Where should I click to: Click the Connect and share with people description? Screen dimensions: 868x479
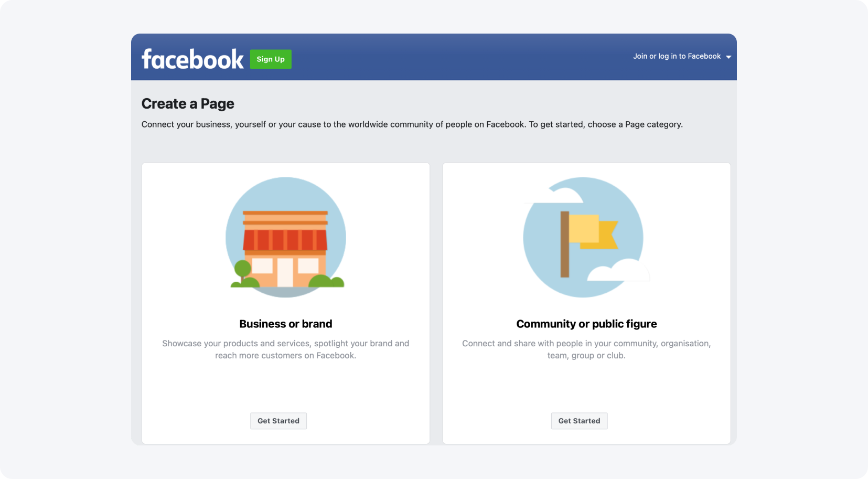586,349
